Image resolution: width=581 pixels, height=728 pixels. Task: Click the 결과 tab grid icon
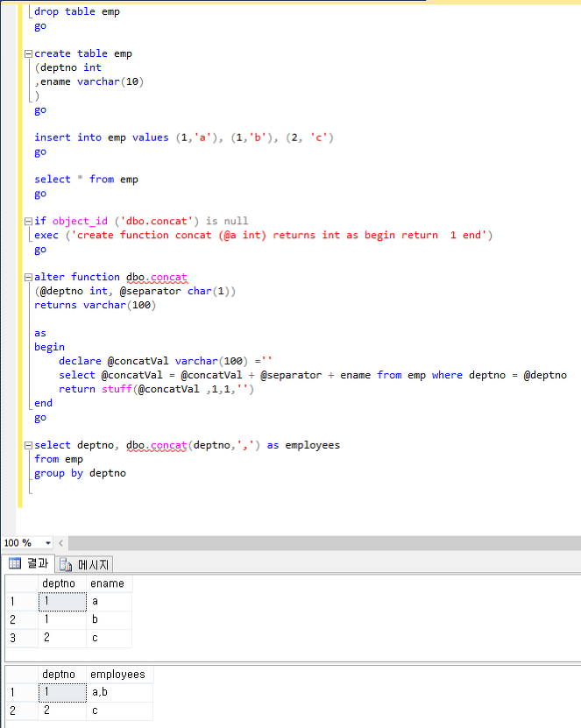15,563
